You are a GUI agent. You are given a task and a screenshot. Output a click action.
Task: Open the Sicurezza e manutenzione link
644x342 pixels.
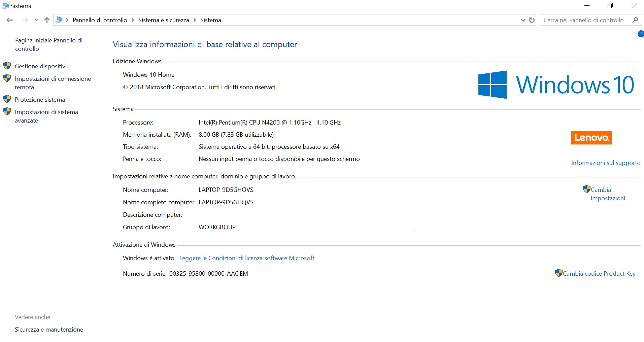(48, 329)
